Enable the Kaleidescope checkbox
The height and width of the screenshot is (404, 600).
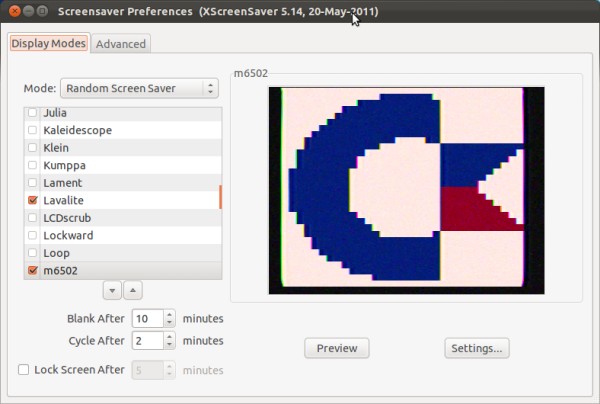tap(33, 130)
